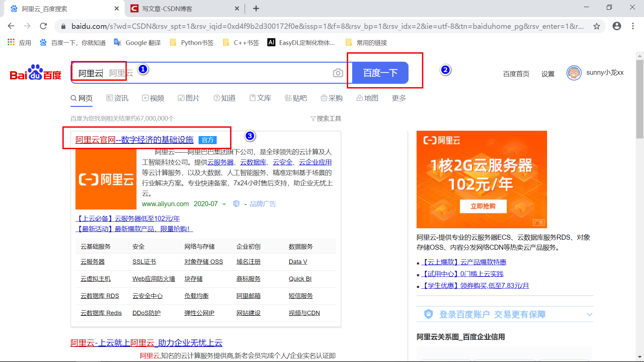The height and width of the screenshot is (362, 644).
Task: Go back with browser back arrow
Action: (x=11, y=26)
